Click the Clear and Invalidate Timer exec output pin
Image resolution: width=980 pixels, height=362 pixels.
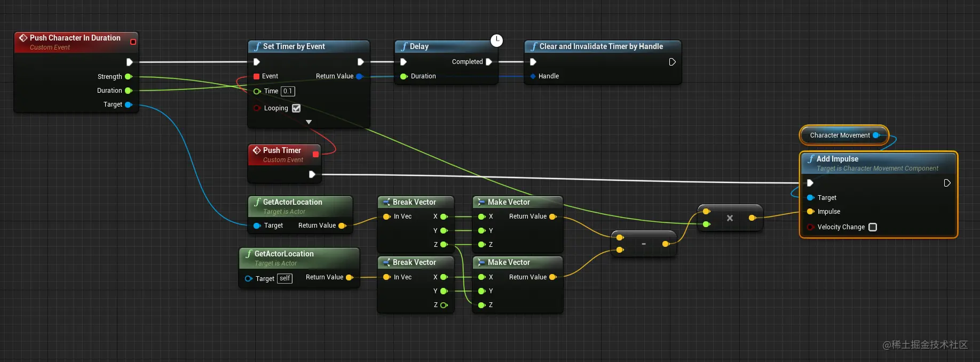tap(672, 62)
